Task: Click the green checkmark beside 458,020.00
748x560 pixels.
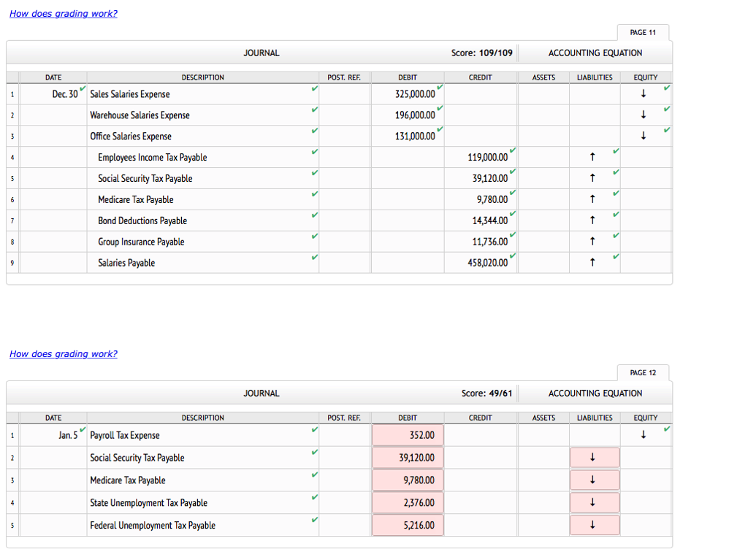Action: (513, 256)
